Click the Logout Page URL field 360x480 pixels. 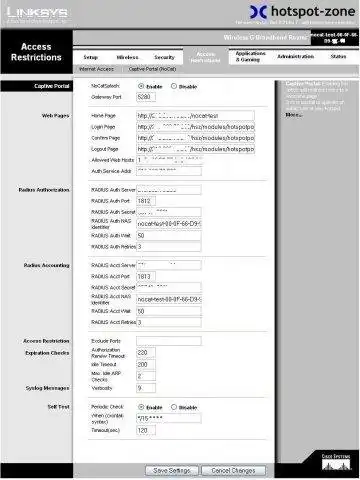tap(195, 149)
